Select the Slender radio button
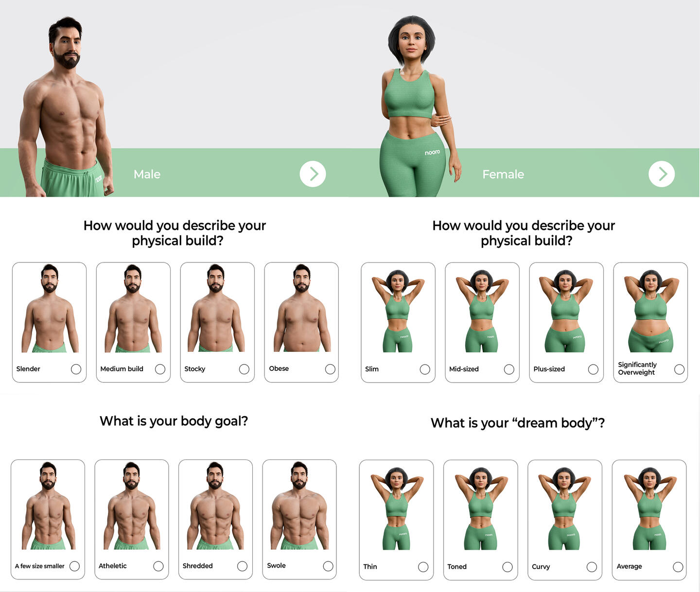The width and height of the screenshot is (700, 592). [x=76, y=369]
